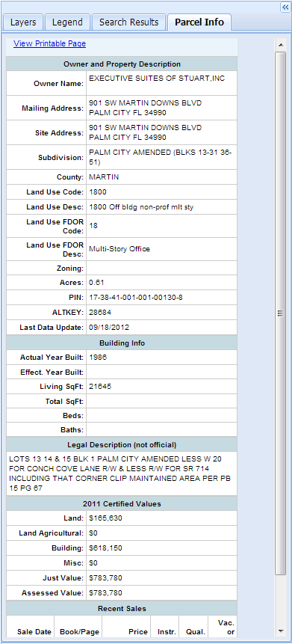Click the 'Baths:' label

click(73, 430)
